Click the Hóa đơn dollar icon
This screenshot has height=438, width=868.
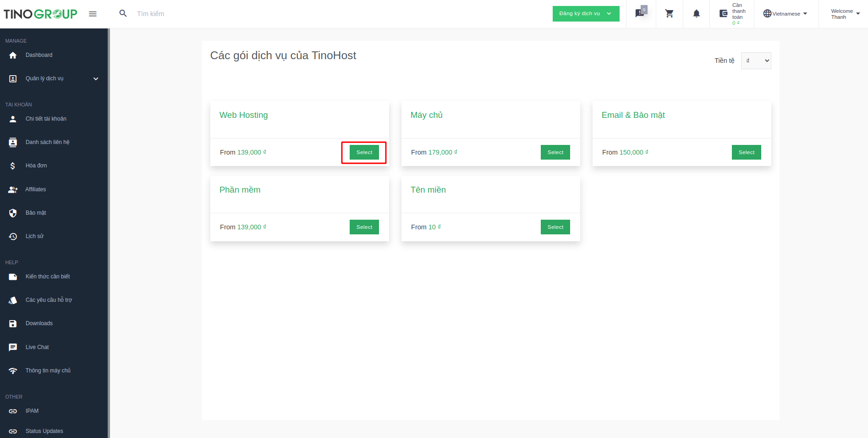tap(13, 166)
